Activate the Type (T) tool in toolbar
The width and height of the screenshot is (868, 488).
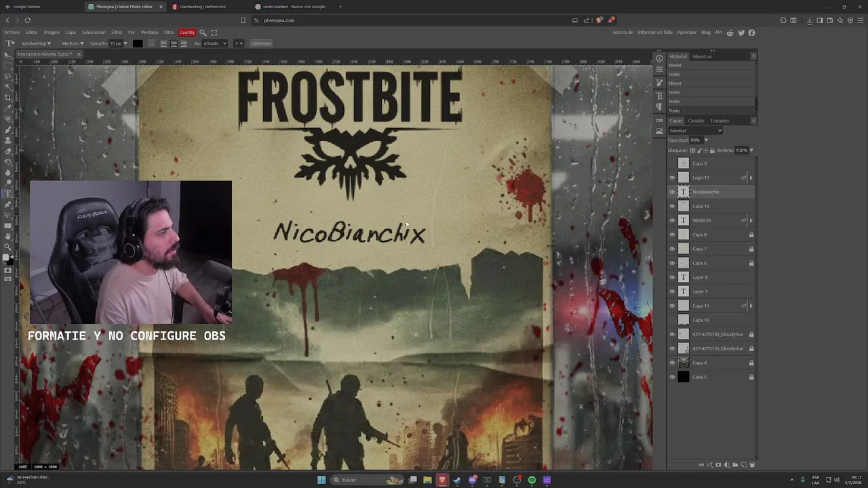pos(8,194)
